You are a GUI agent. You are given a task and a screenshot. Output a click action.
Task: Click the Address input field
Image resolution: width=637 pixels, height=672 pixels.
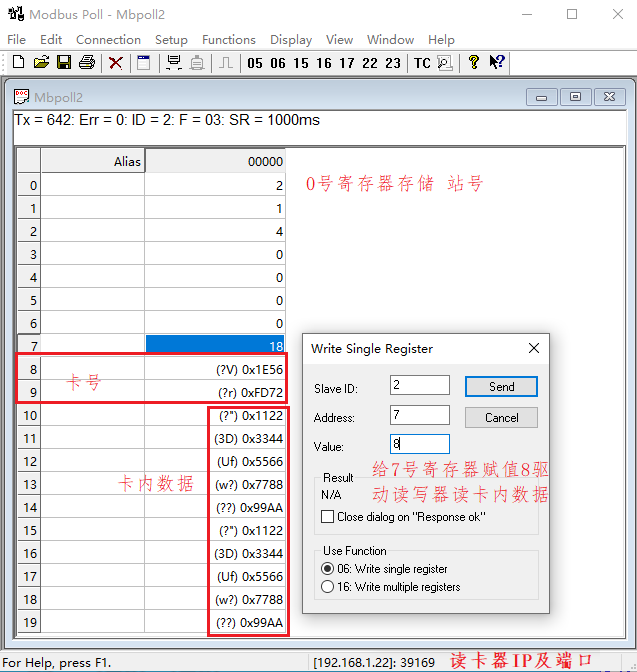coord(419,415)
